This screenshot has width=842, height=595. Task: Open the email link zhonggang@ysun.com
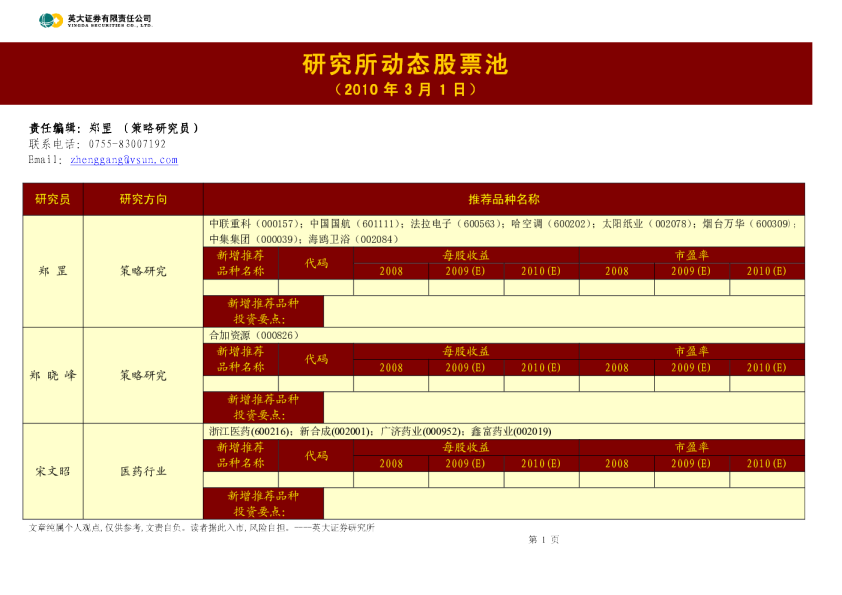(126, 159)
